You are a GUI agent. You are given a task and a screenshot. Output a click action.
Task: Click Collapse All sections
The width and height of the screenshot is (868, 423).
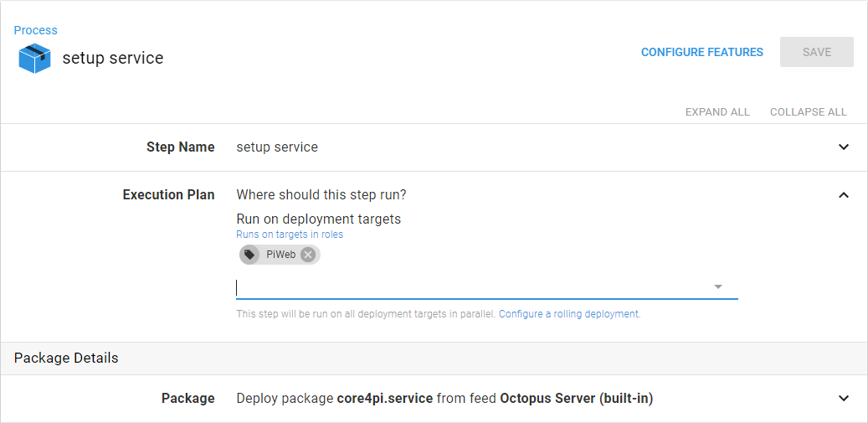tap(808, 111)
